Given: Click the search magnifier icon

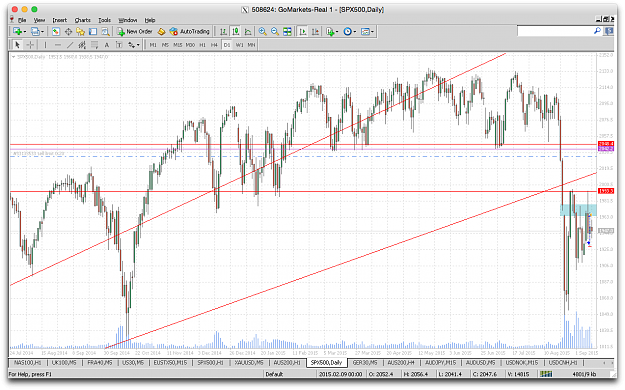Looking at the screenshot, I should pos(597,31).
